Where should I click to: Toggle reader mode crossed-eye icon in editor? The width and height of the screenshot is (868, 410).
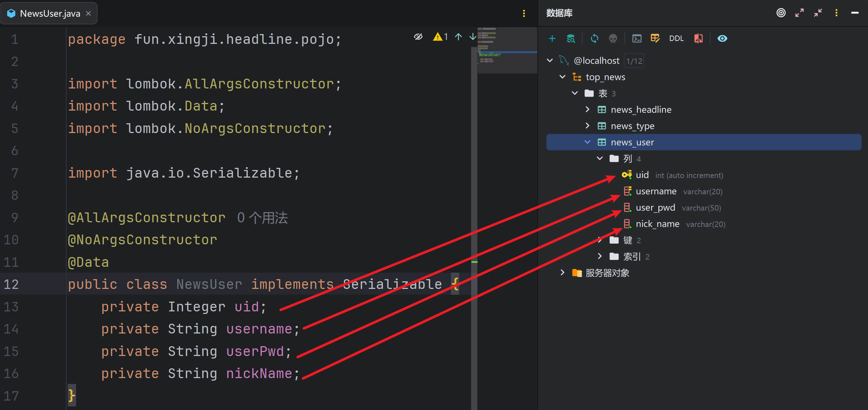point(418,37)
